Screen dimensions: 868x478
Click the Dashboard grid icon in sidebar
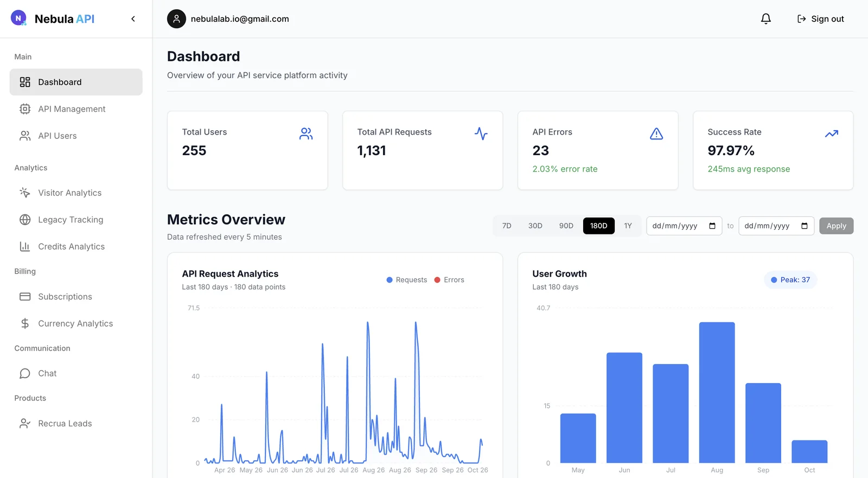click(25, 82)
